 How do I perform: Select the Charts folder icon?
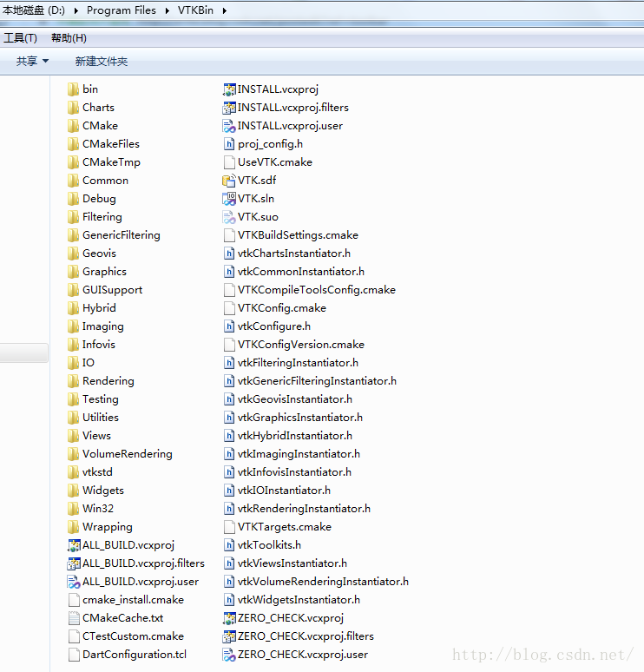[73, 108]
